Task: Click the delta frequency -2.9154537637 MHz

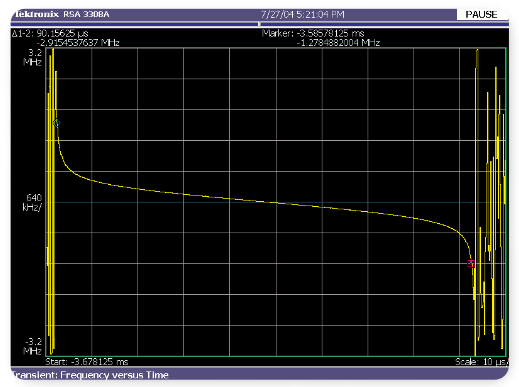Action: pos(78,43)
